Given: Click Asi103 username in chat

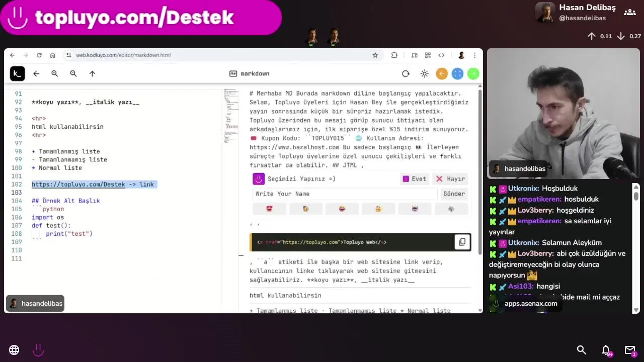Looking at the screenshot, I should [x=521, y=287].
